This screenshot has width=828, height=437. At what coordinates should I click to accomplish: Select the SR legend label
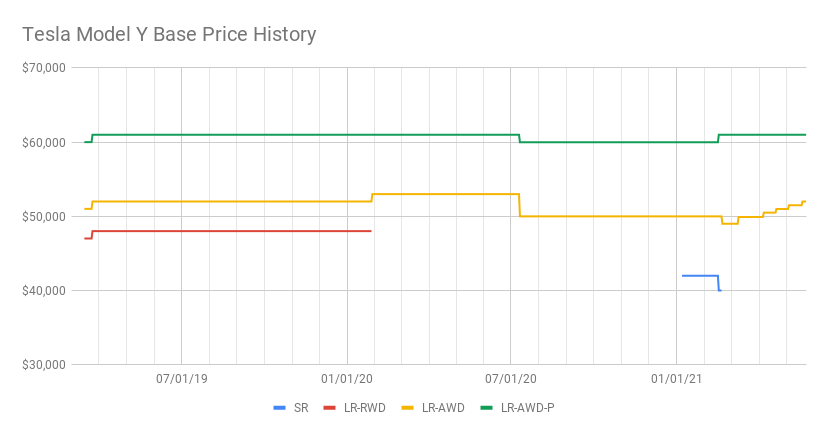pos(301,408)
